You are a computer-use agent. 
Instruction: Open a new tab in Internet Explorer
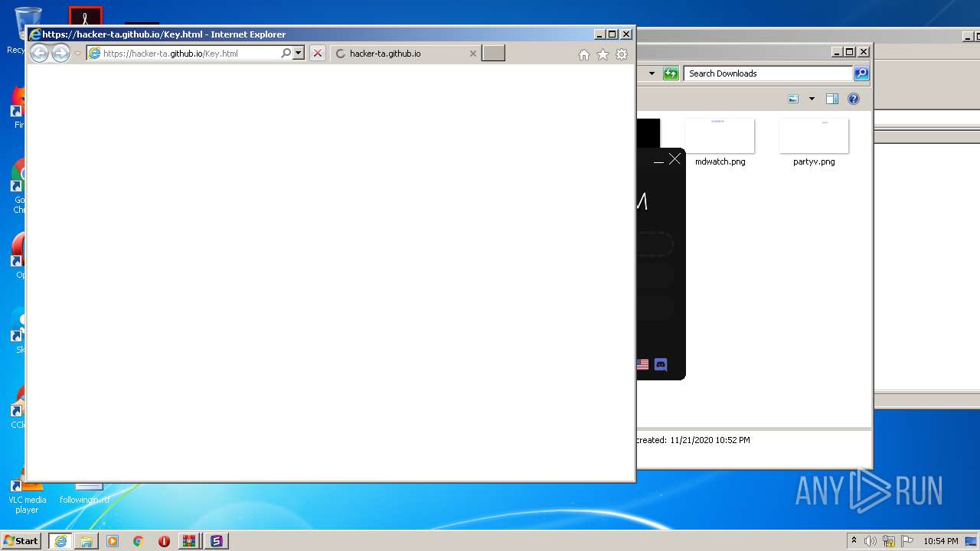click(493, 53)
